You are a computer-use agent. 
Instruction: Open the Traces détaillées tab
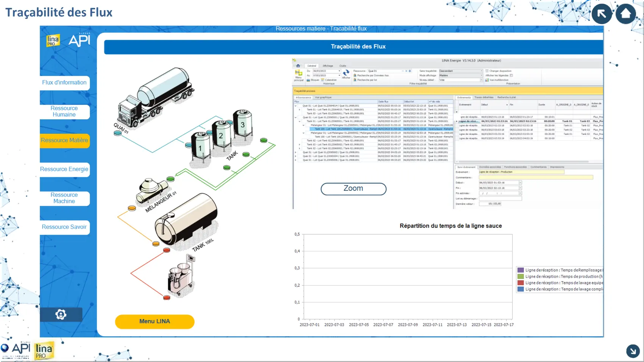coord(484,97)
